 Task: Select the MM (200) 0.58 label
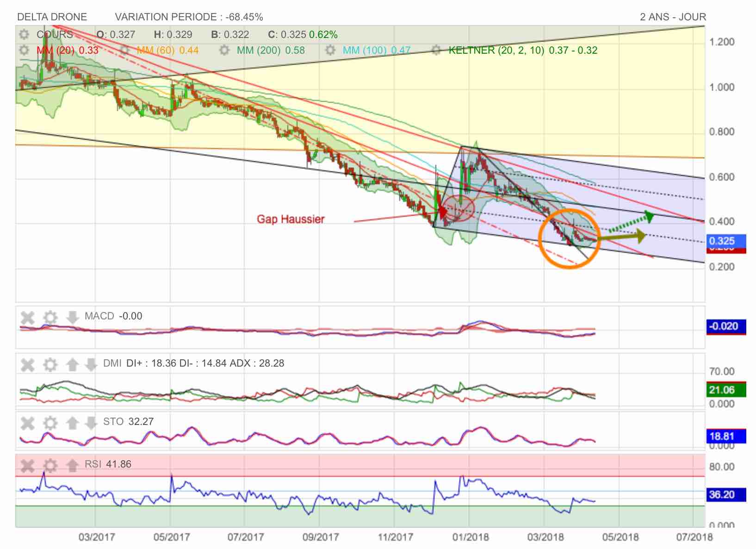pos(271,50)
